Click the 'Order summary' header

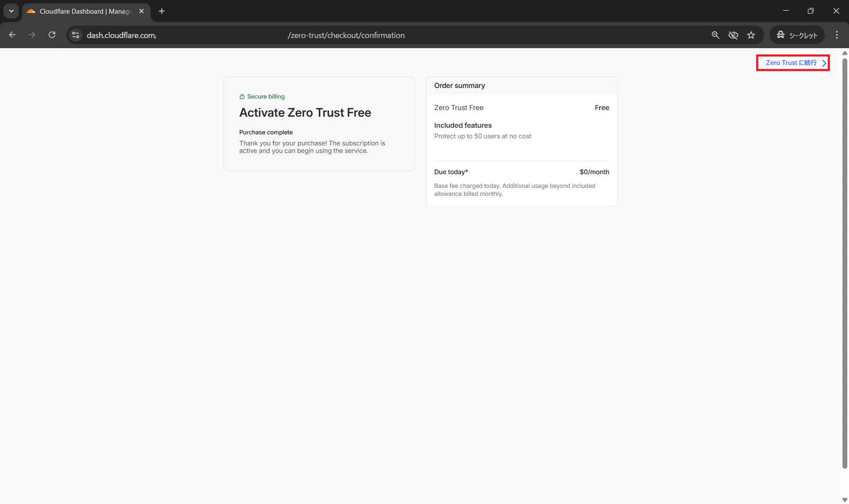pos(459,85)
